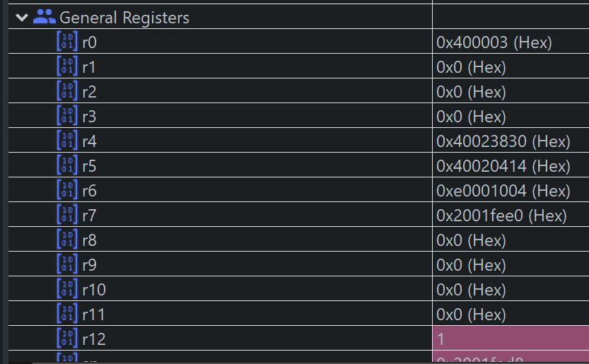The image size is (589, 364).
Task: Click the binary icon next to r1
Action: (67, 66)
